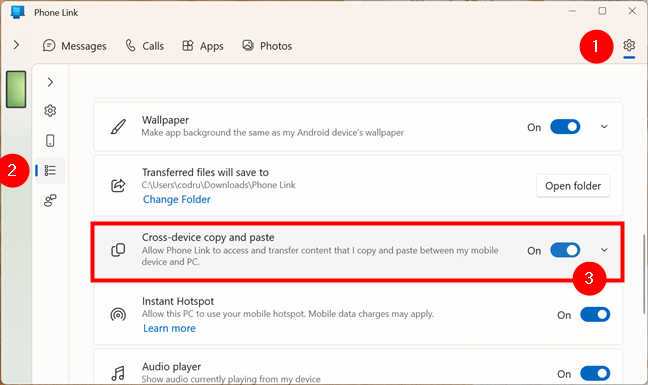This screenshot has height=385, width=648.
Task: Click the Open folder button
Action: click(573, 186)
